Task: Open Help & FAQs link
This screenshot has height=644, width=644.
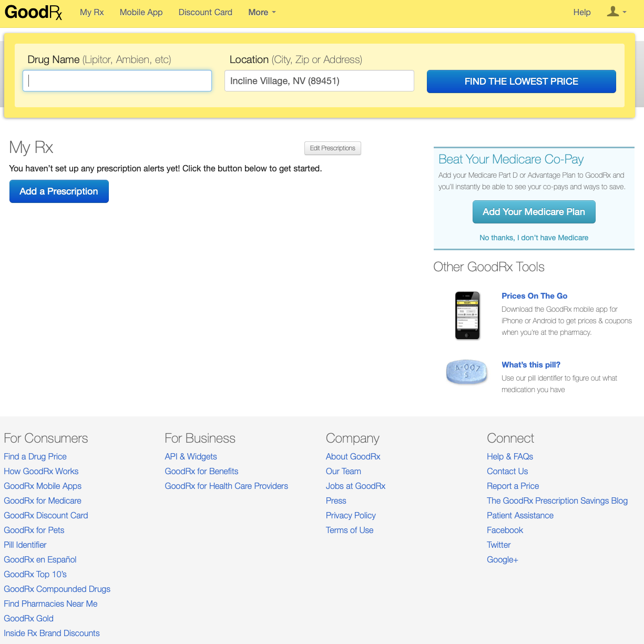Action: (x=510, y=456)
